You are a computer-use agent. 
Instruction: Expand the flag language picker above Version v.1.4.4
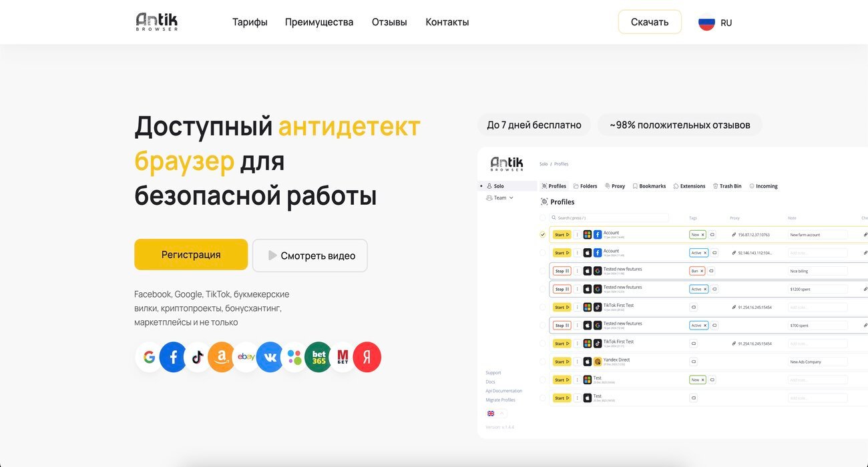click(x=495, y=413)
